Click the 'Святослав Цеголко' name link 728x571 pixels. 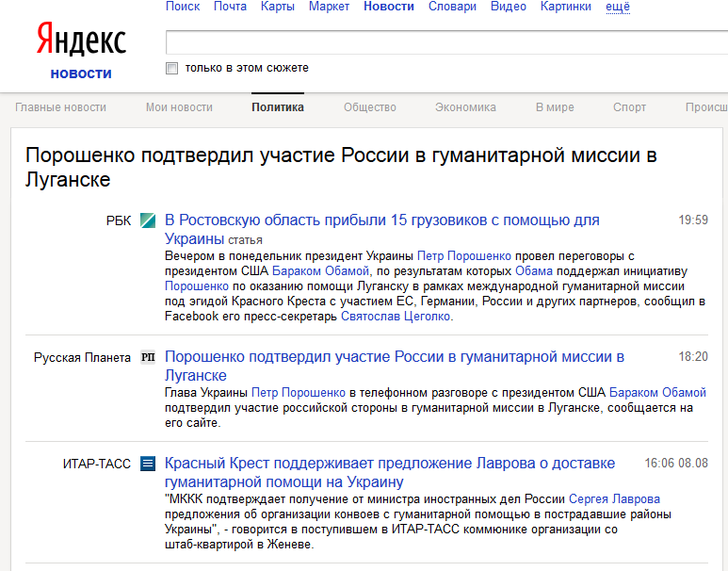396,317
